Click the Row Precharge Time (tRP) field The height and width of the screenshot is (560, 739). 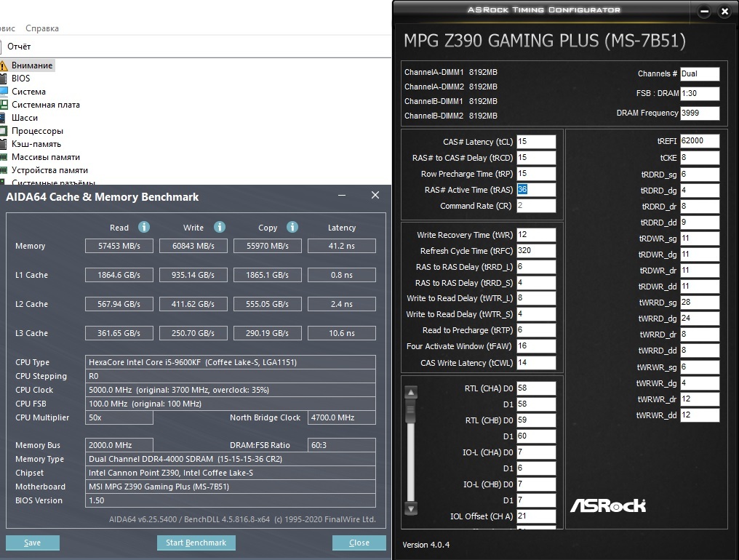coord(536,174)
